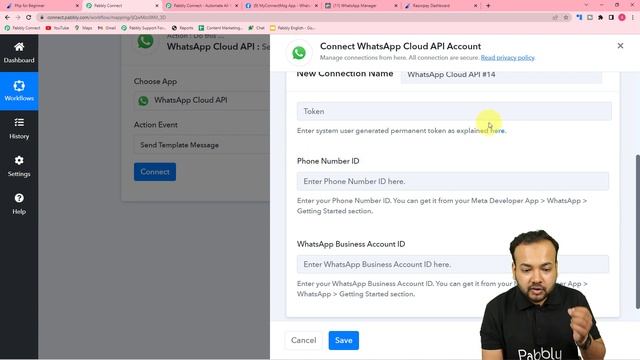Close the Razorpay Dashboard tab
This screenshot has width=640, height=360.
tap(475, 6)
